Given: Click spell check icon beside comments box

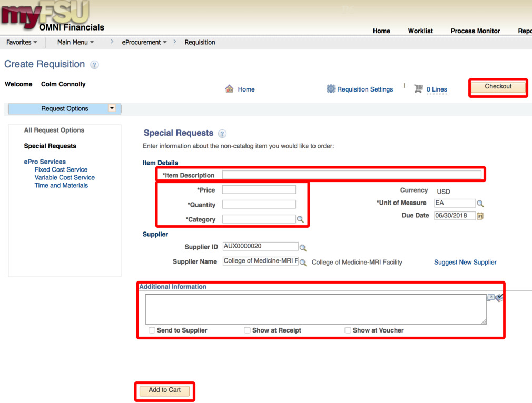Looking at the screenshot, I should 499,298.
